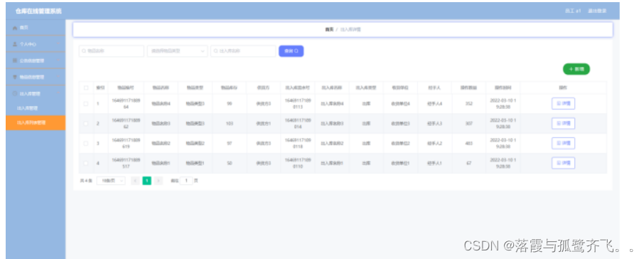Image resolution: width=644 pixels, height=259 pixels.
Task: Expand the 个人中心 menu chevron
Action: pyautogui.click(x=58, y=44)
